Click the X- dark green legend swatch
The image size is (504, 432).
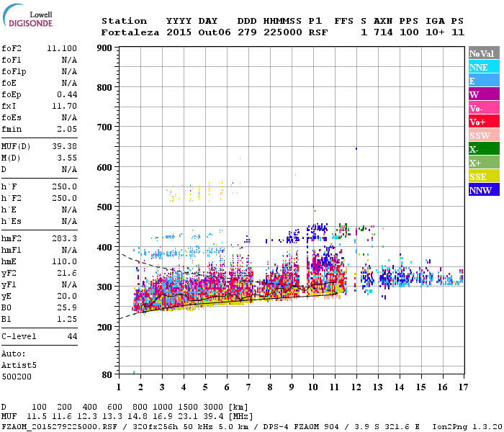point(484,149)
